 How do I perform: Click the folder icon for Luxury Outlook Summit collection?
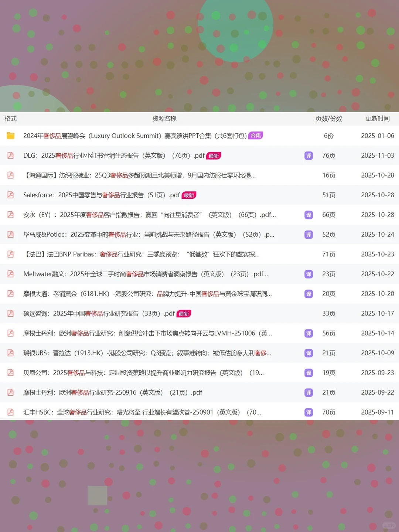(11, 136)
